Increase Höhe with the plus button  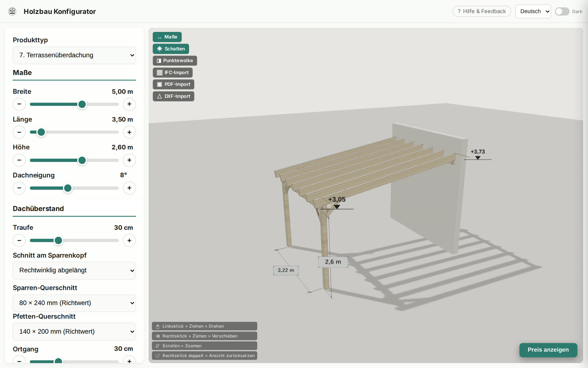pyautogui.click(x=129, y=160)
